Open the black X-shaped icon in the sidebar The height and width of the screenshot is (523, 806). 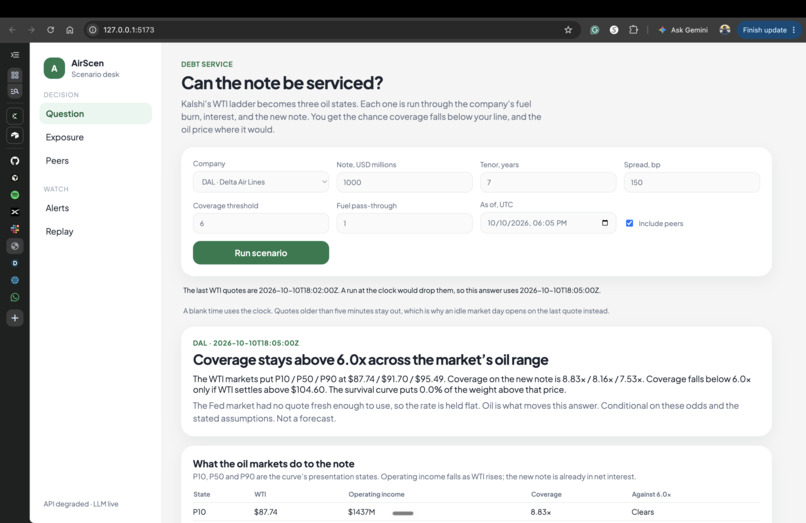[x=15, y=212]
